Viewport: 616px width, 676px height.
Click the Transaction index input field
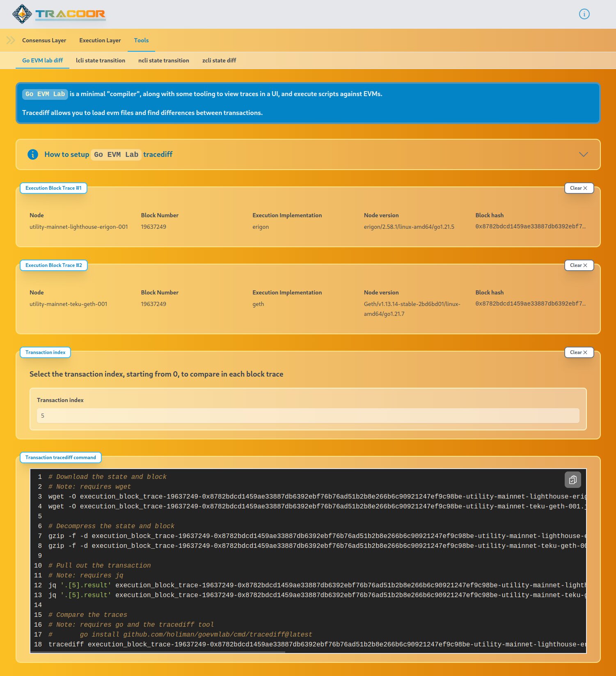tap(308, 416)
